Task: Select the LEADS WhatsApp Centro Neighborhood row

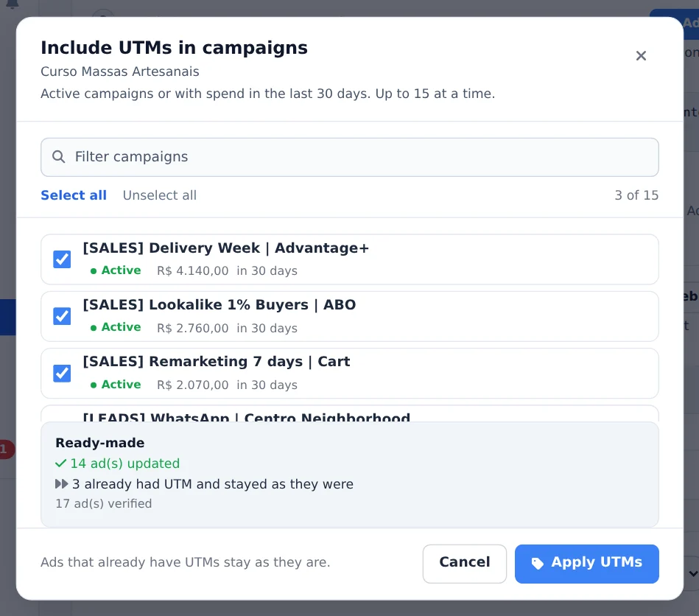Action: (349, 414)
